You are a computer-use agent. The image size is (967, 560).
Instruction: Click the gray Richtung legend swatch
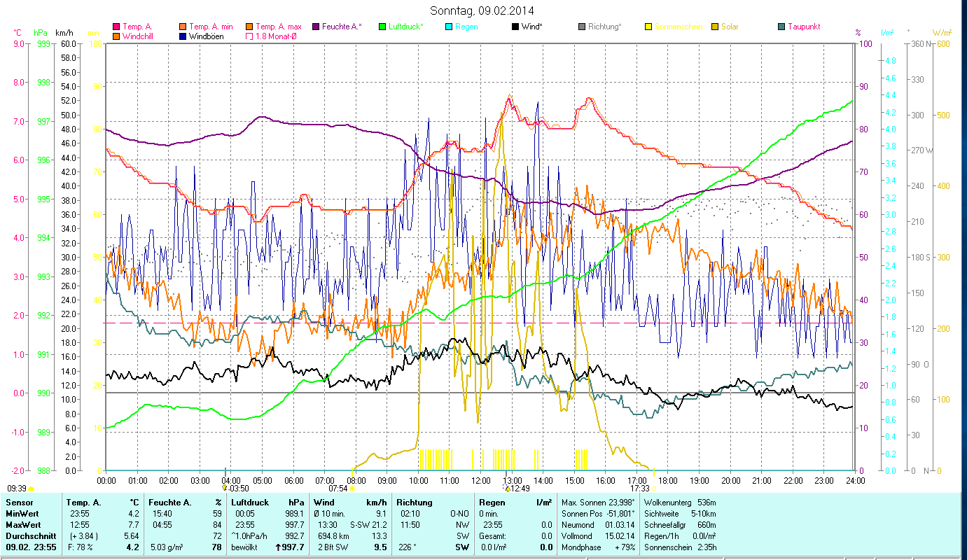pos(582,27)
